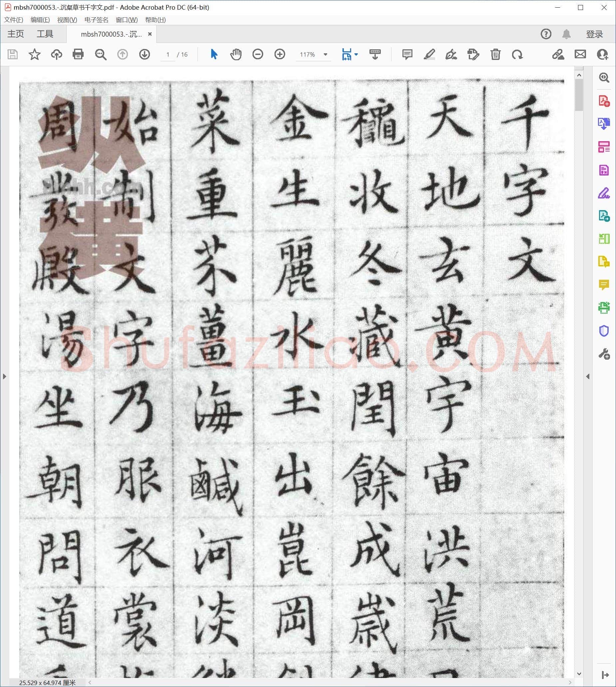Delete with the trash icon

(495, 55)
